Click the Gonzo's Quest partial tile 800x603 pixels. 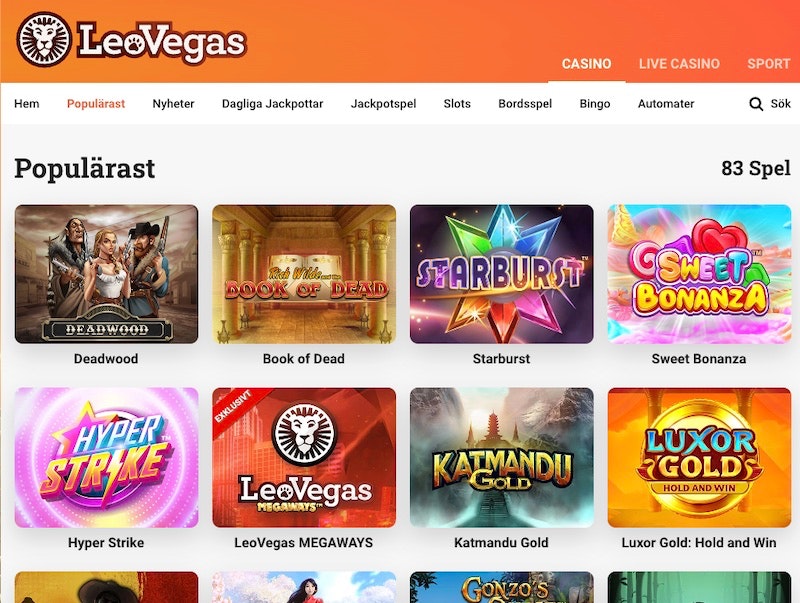pos(502,587)
